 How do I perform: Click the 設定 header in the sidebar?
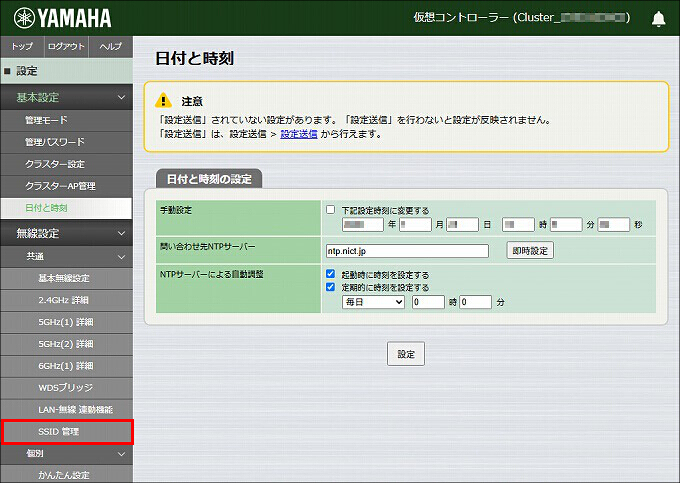click(x=66, y=71)
